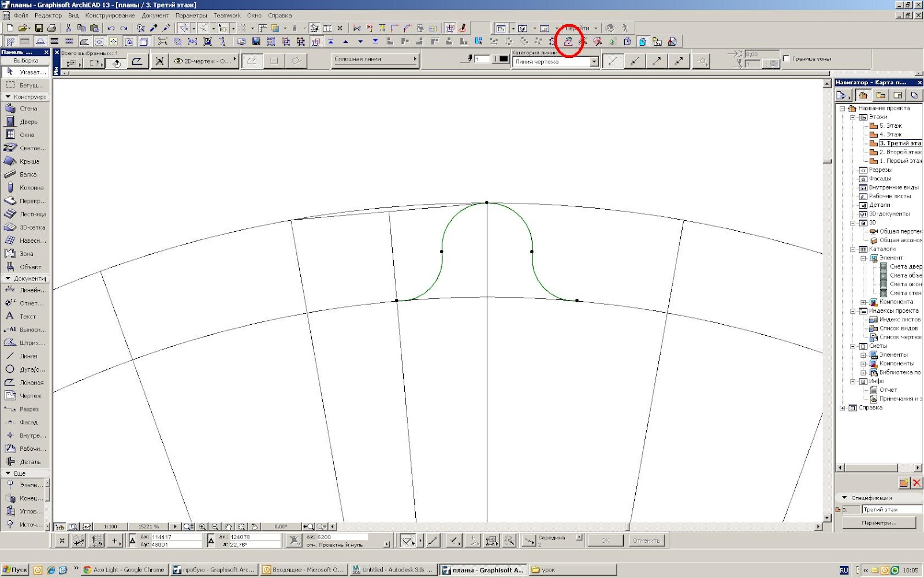Inject parameters with the syringe icon
The height and width of the screenshot is (578, 924).
[166, 28]
